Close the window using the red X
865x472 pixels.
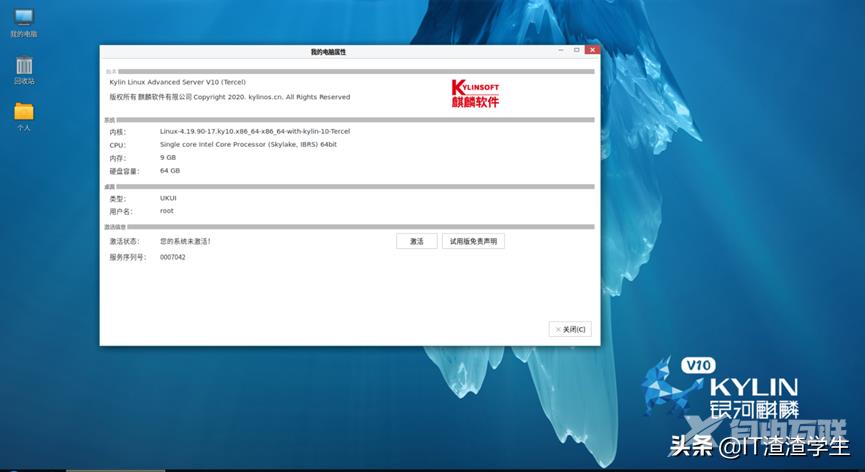tap(592, 50)
